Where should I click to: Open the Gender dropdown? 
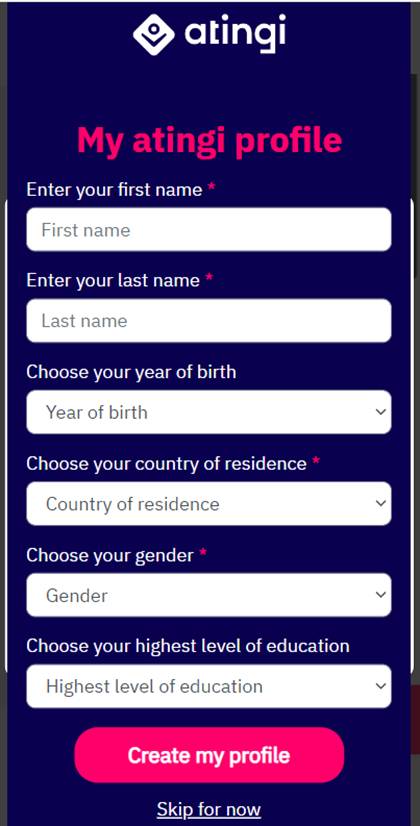(209, 595)
